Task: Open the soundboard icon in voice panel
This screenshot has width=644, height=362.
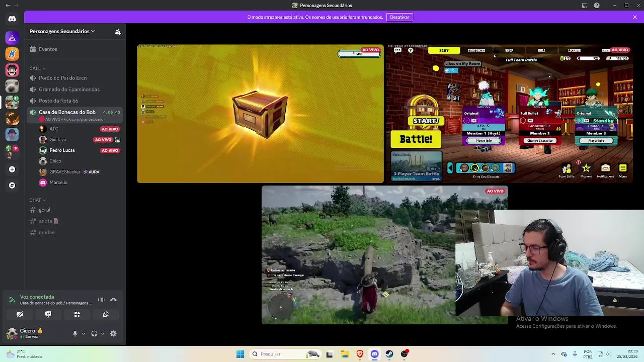Action: coord(106,314)
